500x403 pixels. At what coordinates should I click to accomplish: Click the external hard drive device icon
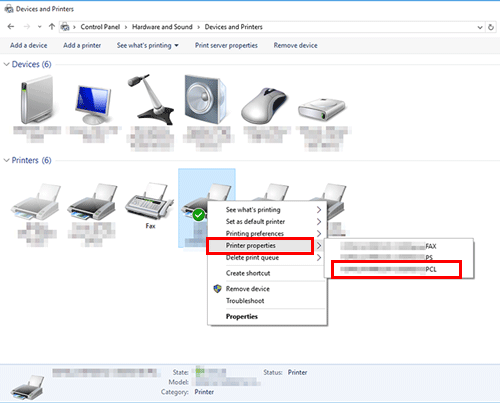322,109
